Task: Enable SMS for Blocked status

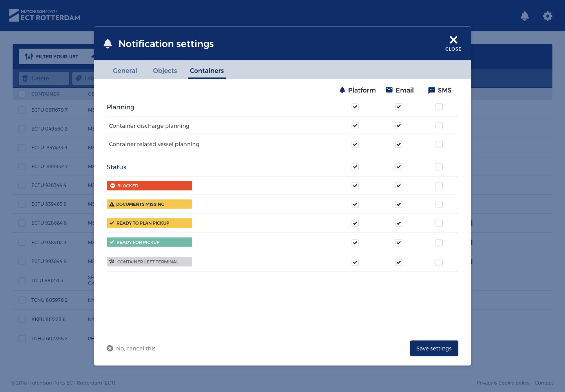Action: pyautogui.click(x=439, y=186)
